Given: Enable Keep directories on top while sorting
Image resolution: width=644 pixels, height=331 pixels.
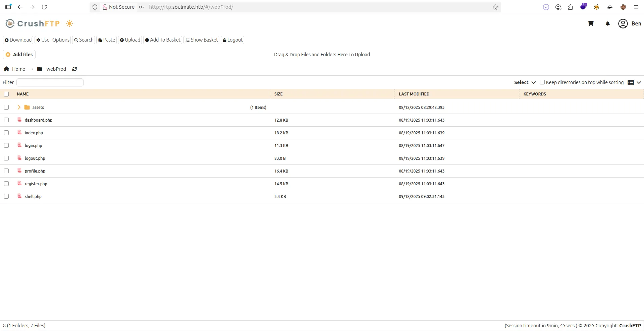Looking at the screenshot, I should (542, 82).
